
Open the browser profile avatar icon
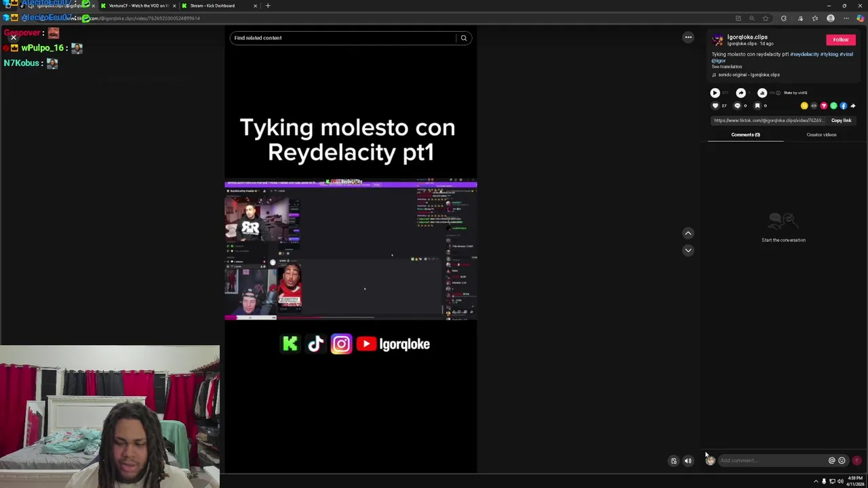click(x=831, y=18)
